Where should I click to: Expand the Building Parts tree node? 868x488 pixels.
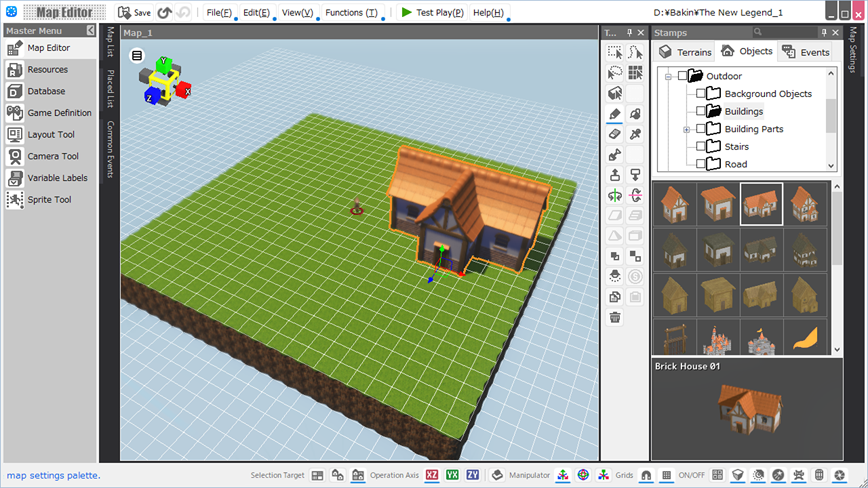coord(686,129)
